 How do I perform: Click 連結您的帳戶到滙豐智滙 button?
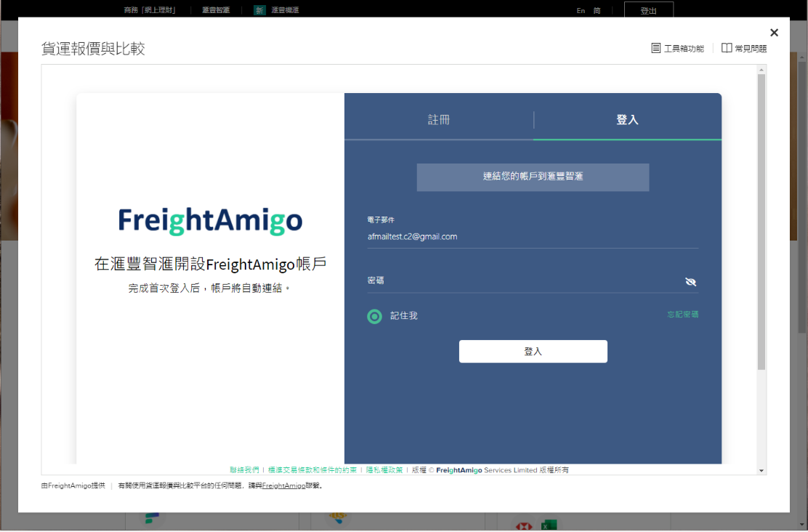pos(533,177)
